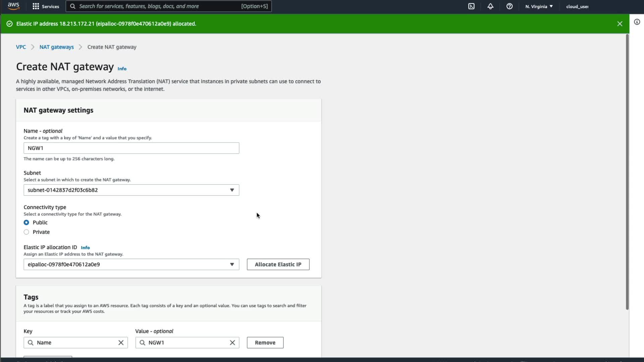The width and height of the screenshot is (644, 362).
Task: Click the NAT gateway Name input field
Action: [x=131, y=148]
